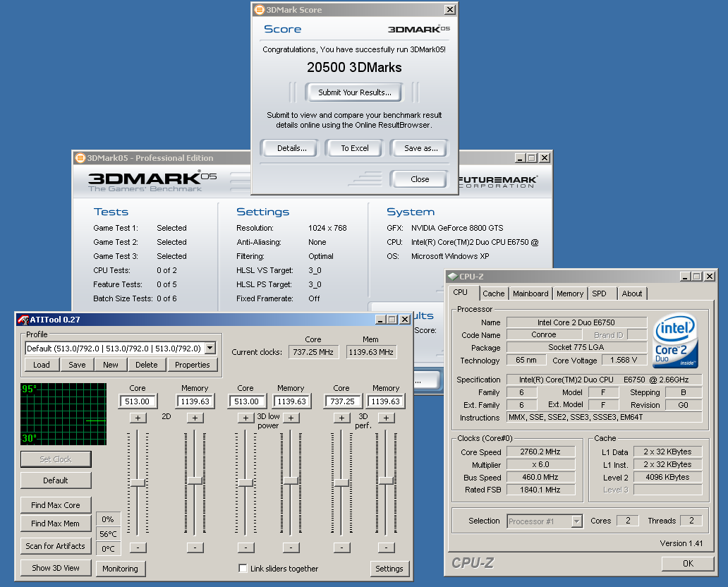Viewport: 728px width, 587px height.
Task: Click Save as in 3DMark Score dialog
Action: (420, 148)
